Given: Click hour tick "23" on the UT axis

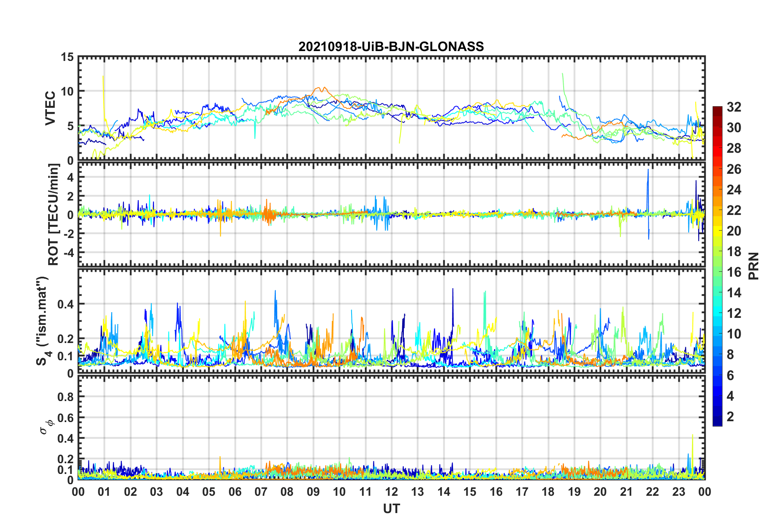Looking at the screenshot, I should [x=678, y=492].
